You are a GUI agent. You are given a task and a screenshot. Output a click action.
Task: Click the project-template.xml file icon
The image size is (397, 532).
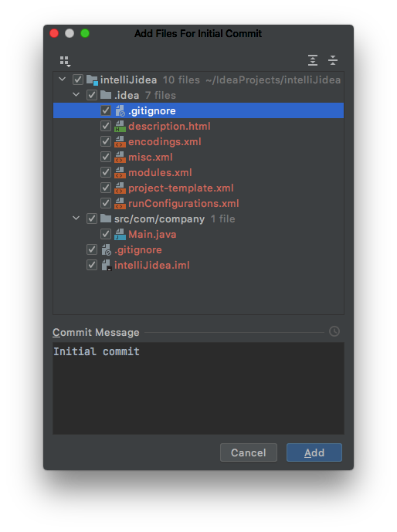120,188
